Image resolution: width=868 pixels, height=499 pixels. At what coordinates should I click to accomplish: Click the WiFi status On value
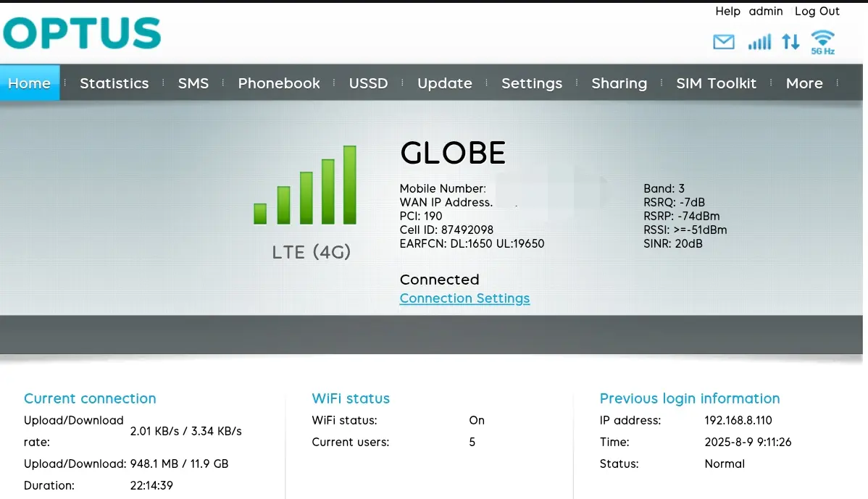pyautogui.click(x=477, y=421)
